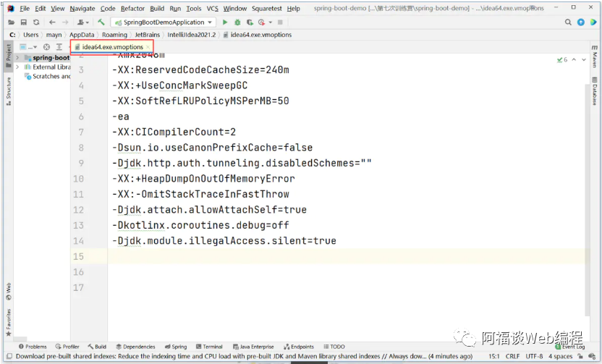Open the Dependencies tool window
Screen dimensions: 602x364
[135, 347]
